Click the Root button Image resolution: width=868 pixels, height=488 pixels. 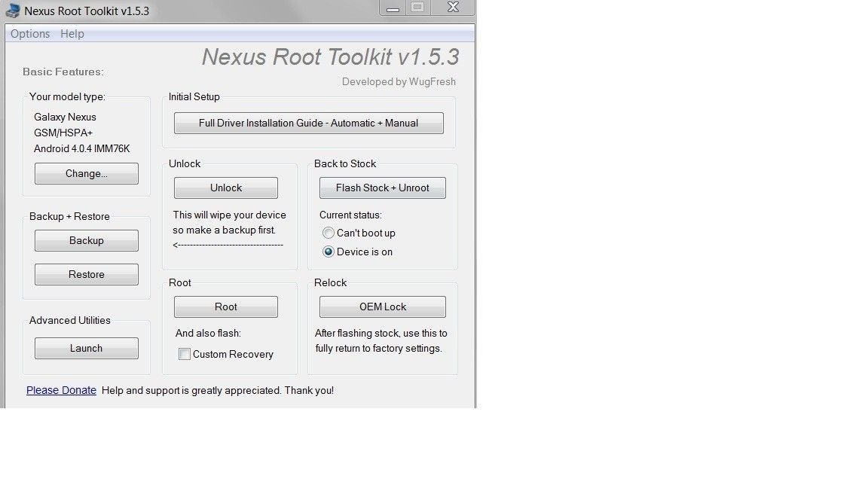[226, 307]
